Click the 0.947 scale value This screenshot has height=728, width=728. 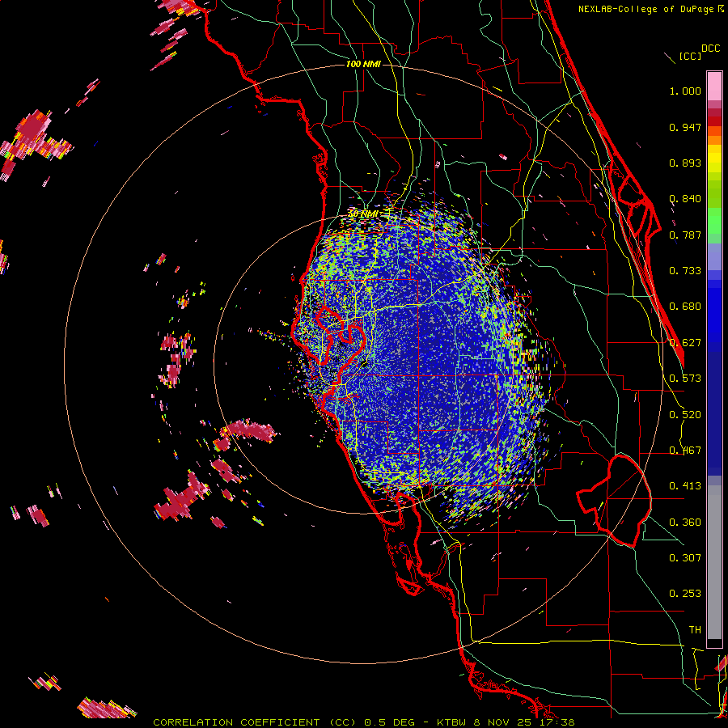pos(685,127)
